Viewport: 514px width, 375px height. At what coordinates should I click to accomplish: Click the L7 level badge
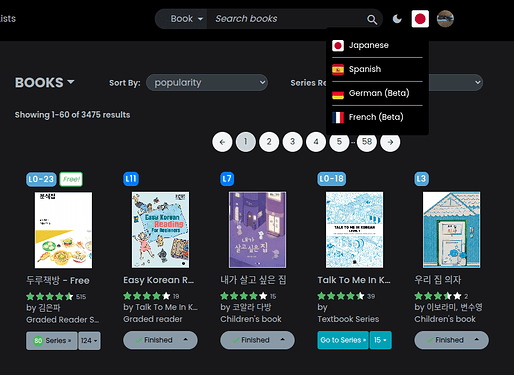click(x=227, y=179)
